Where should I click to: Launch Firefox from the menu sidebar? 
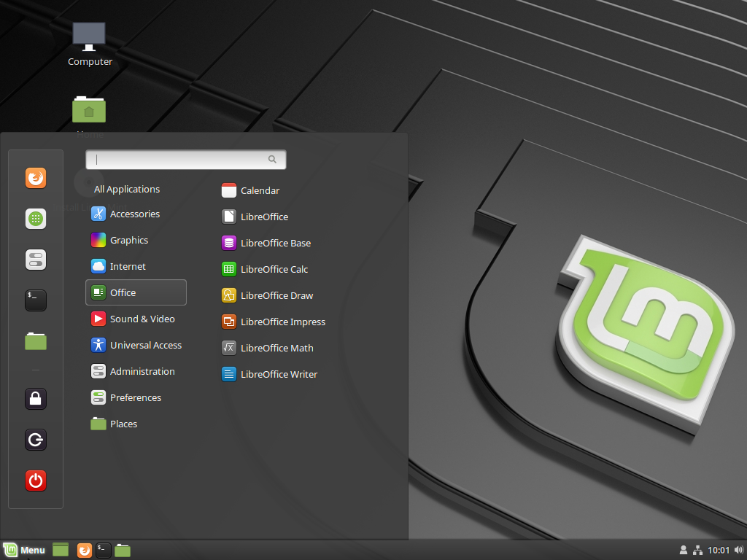[x=35, y=178]
